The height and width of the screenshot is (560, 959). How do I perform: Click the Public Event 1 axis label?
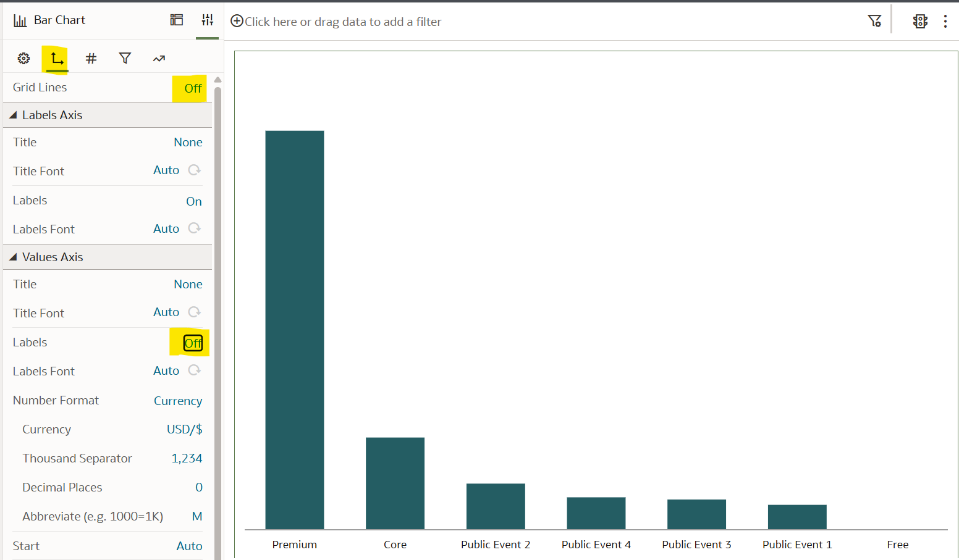point(797,545)
